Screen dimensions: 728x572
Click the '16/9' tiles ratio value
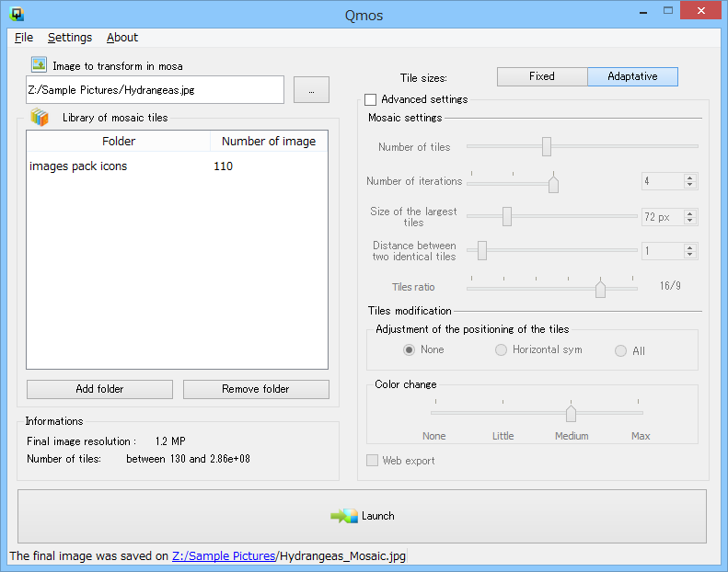[x=670, y=286]
